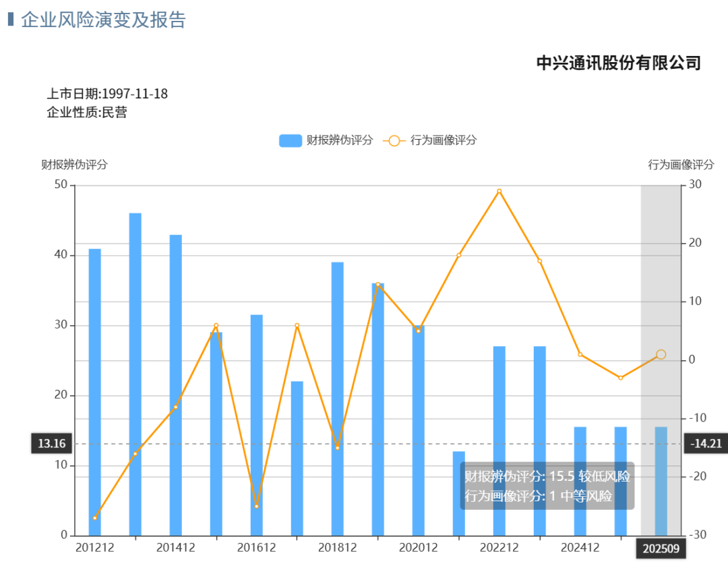Click the 201212 x-axis label
728x570 pixels.
tap(95, 548)
